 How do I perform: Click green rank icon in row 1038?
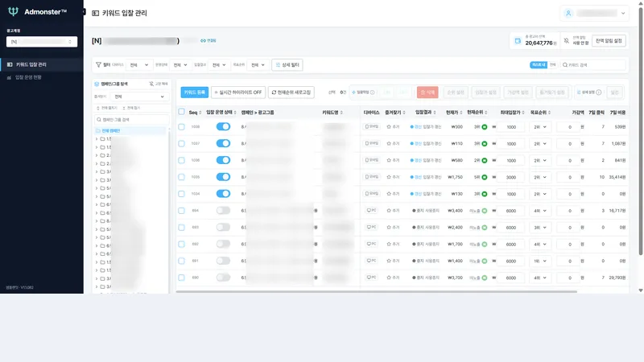pyautogui.click(x=485, y=127)
